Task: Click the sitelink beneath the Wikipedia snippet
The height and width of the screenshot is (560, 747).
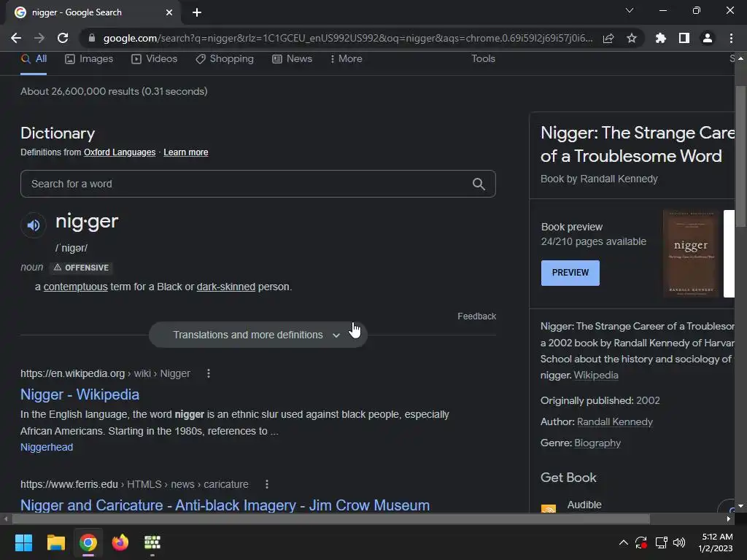Action: tap(47, 447)
